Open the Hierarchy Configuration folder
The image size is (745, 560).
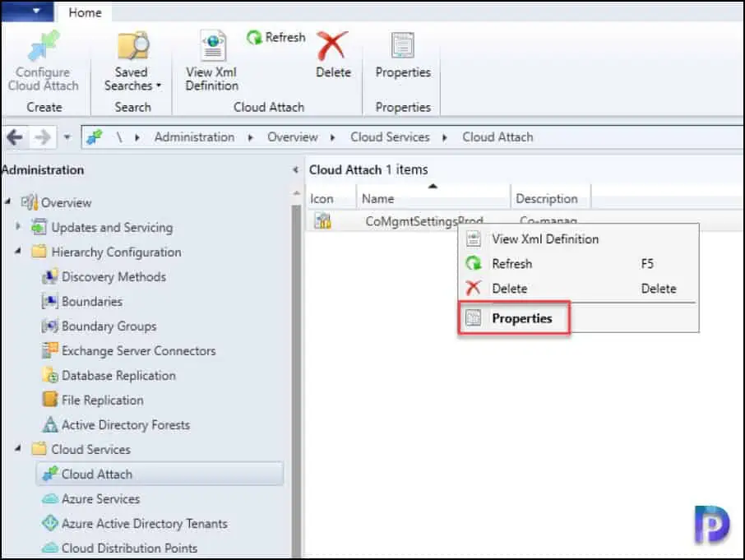tap(39, 252)
